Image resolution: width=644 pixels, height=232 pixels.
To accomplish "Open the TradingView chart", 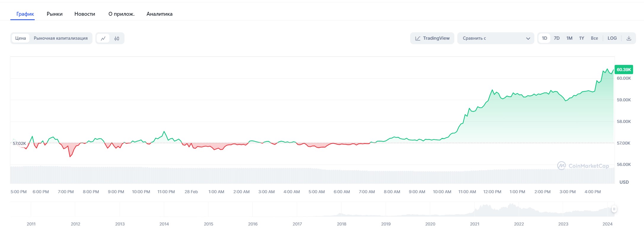I will coord(432,38).
